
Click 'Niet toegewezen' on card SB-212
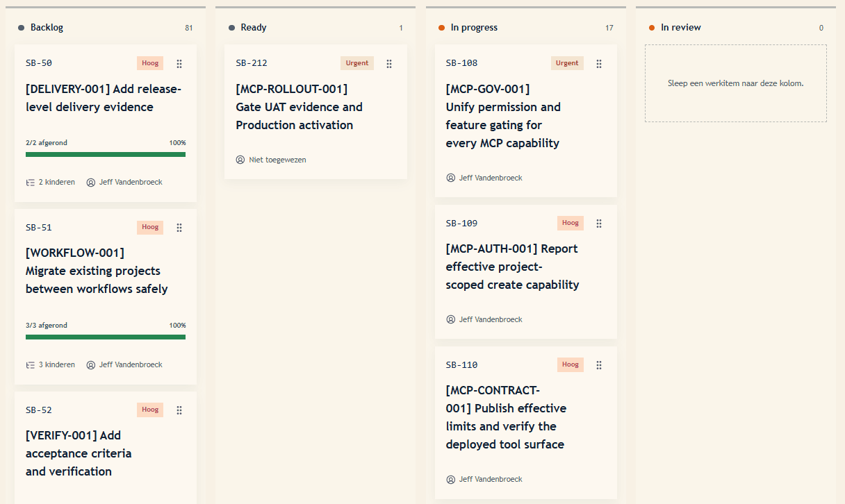(x=278, y=160)
